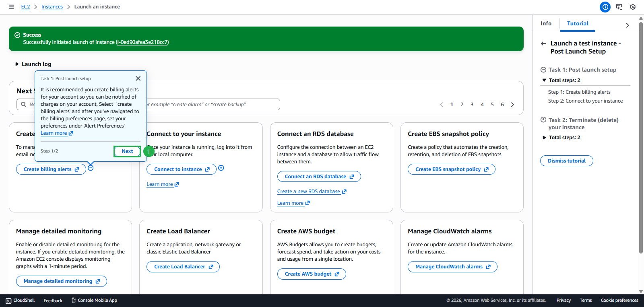The width and height of the screenshot is (644, 307).
Task: Open CloudShell from the top bar icon
Action: point(619,7)
